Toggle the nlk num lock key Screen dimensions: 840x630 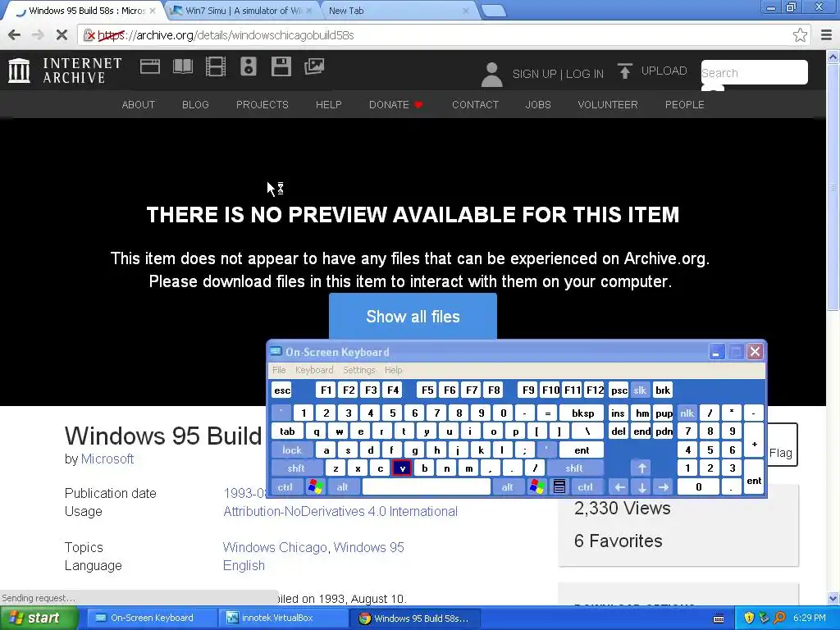[x=687, y=413]
